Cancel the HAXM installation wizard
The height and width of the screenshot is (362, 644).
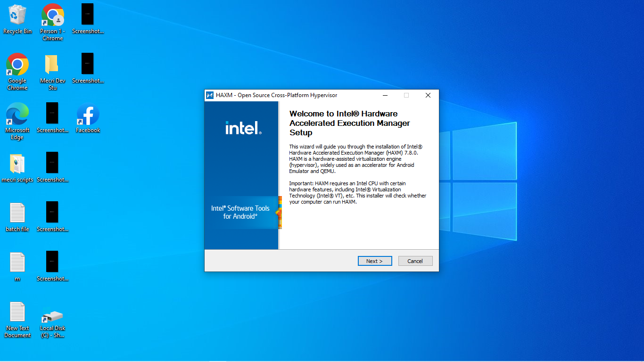415,261
